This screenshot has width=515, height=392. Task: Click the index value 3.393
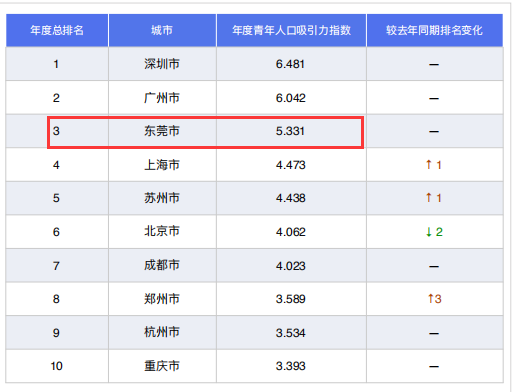(290, 366)
